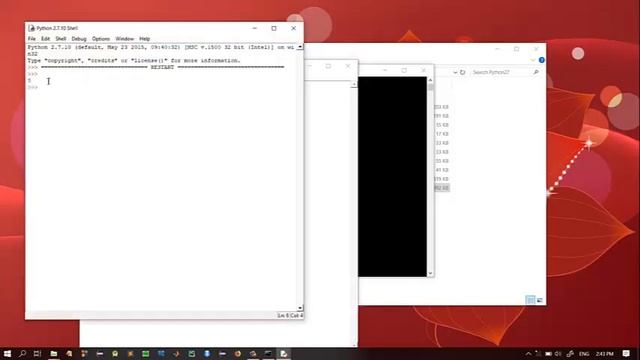Image resolution: width=640 pixels, height=360 pixels.
Task: Switch Explorer to large icons view layout
Action: (x=540, y=300)
